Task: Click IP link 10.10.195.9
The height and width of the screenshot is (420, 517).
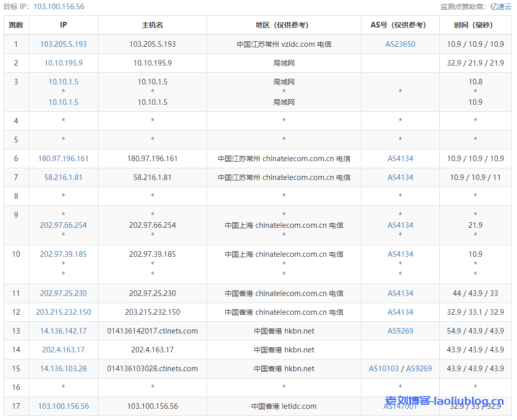Action: pos(64,63)
